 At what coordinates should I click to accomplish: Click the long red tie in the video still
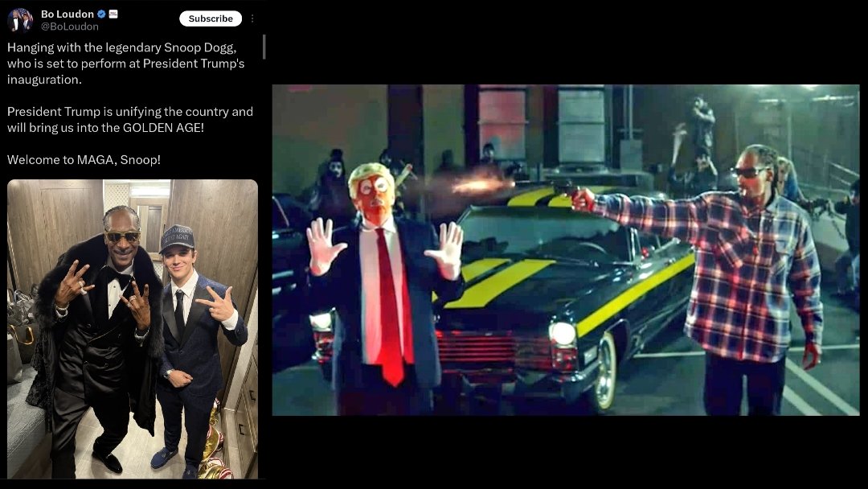pos(392,307)
